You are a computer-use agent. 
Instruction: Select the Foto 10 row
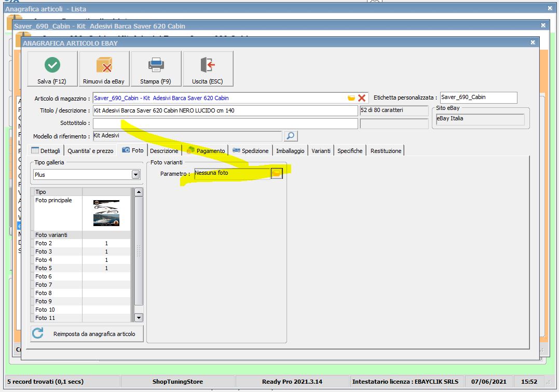tap(83, 310)
